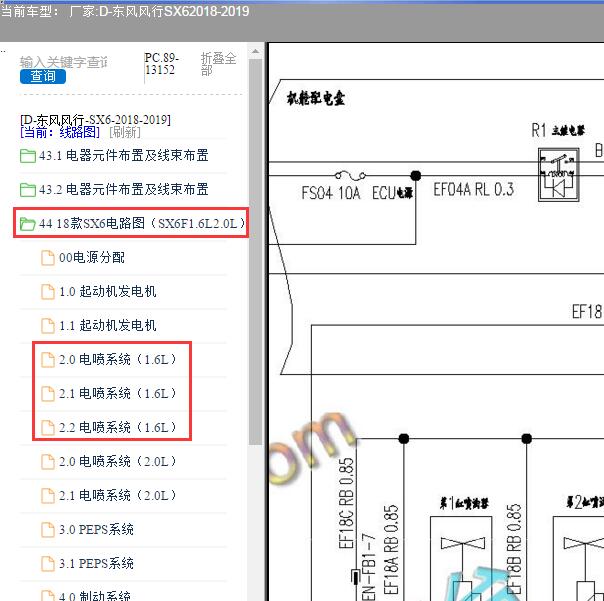Click document icon of 2.0 电喷系统（2.0L）

click(x=48, y=462)
